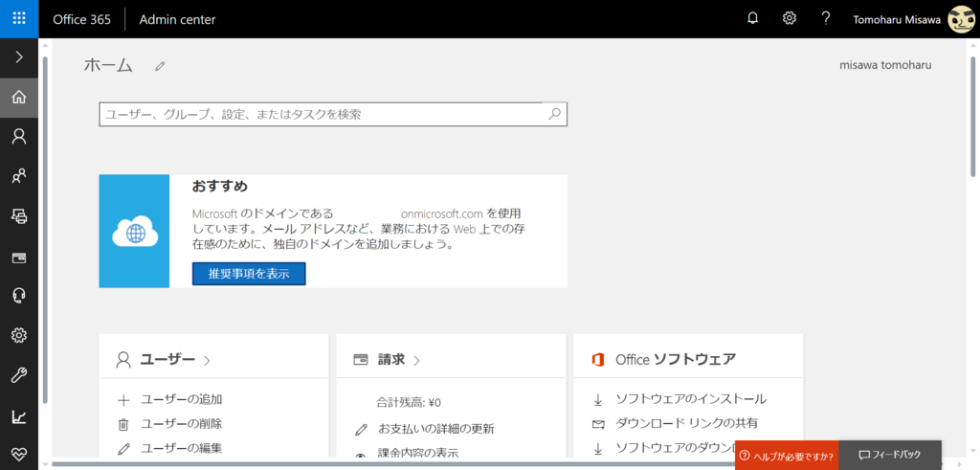The width and height of the screenshot is (980, 470).
Task: Open the Users icon in sidebar
Action: point(19,137)
